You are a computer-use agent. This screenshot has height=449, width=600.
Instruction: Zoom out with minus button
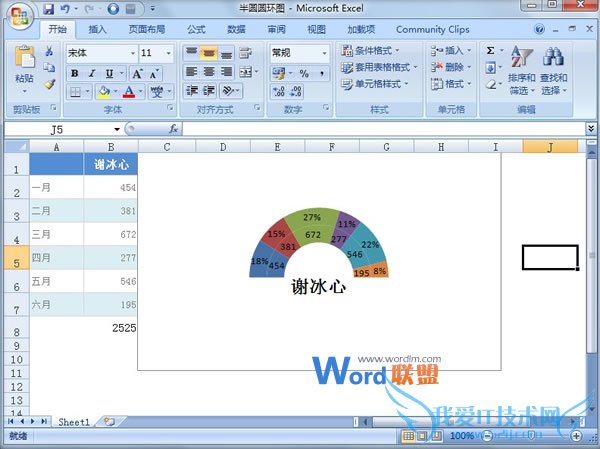coord(487,436)
